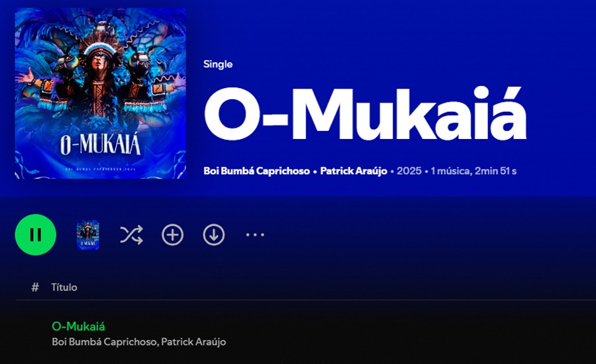Open Boi Bumbá Caprichoso link under track title
The height and width of the screenshot is (364, 596).
click(104, 341)
